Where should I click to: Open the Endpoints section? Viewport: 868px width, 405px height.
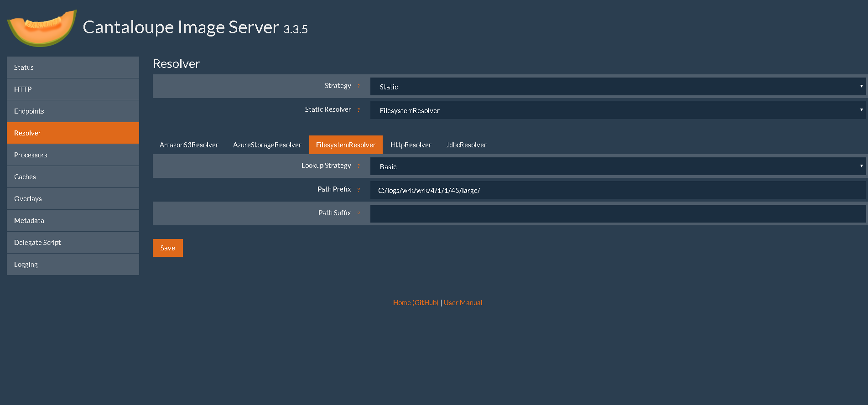[73, 111]
